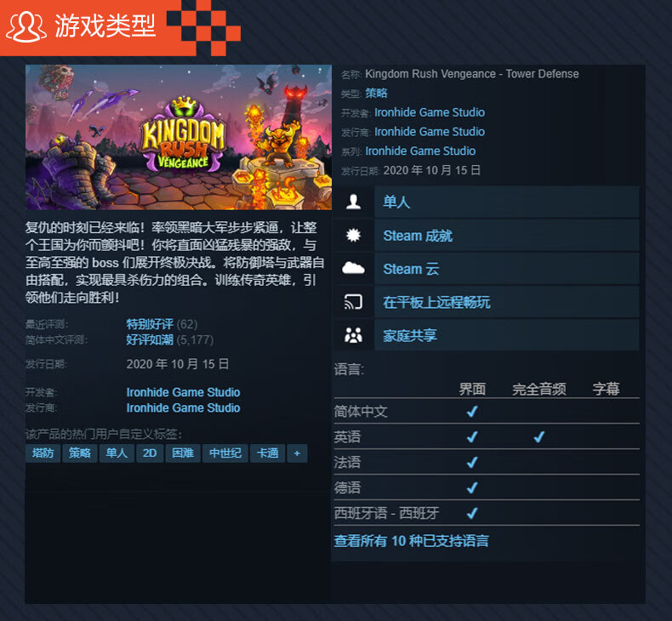This screenshot has height=621, width=672.
Task: Click the 游戏类型 header title
Action: [105, 26]
